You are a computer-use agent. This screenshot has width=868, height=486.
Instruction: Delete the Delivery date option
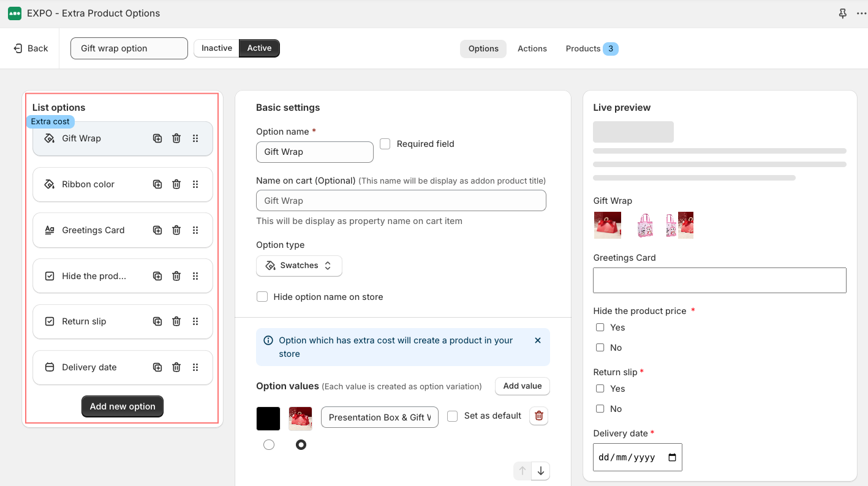(x=176, y=367)
